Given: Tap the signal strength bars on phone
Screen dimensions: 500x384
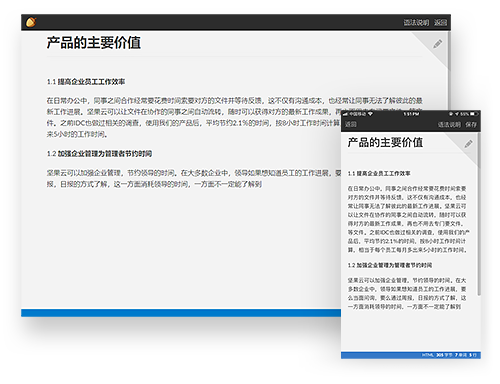Looking at the screenshot, I should [345, 114].
